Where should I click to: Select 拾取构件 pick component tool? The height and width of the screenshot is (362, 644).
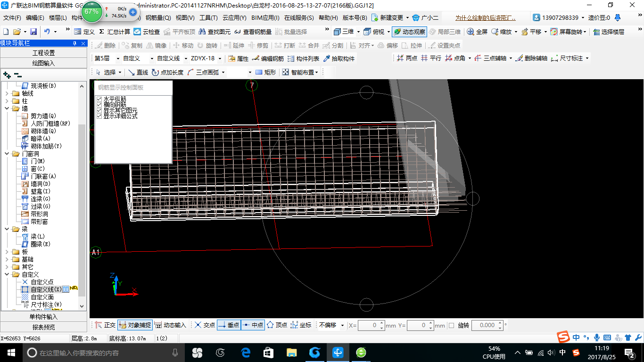pyautogui.click(x=339, y=58)
